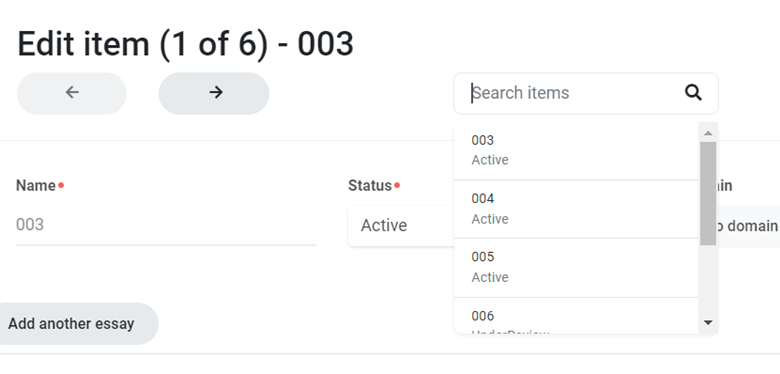
Task: Choose item 005 in the dropdown list
Action: tap(576, 268)
